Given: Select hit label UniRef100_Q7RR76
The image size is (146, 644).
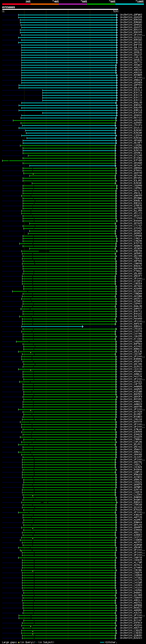Looking at the screenshot, I should (131, 206).
